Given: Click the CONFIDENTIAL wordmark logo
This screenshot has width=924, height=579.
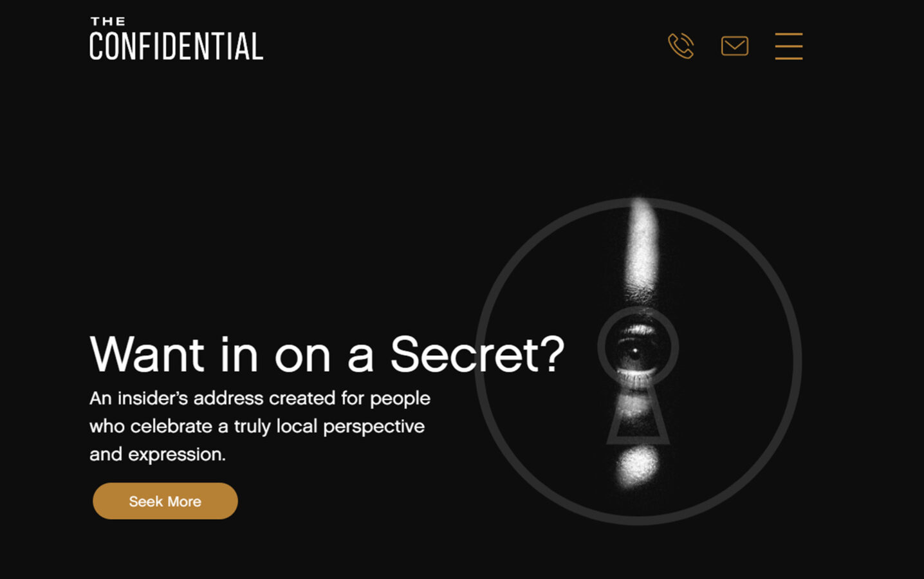Looking at the screenshot, I should 176,47.
